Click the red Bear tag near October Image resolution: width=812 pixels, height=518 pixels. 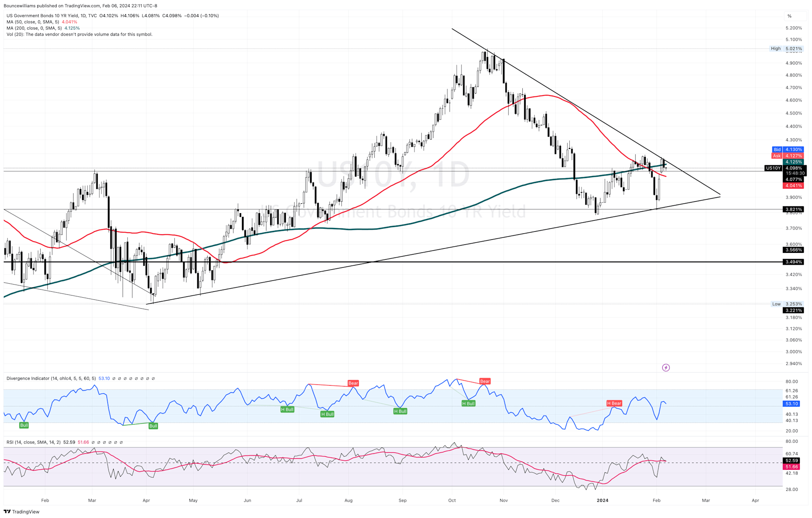point(485,381)
